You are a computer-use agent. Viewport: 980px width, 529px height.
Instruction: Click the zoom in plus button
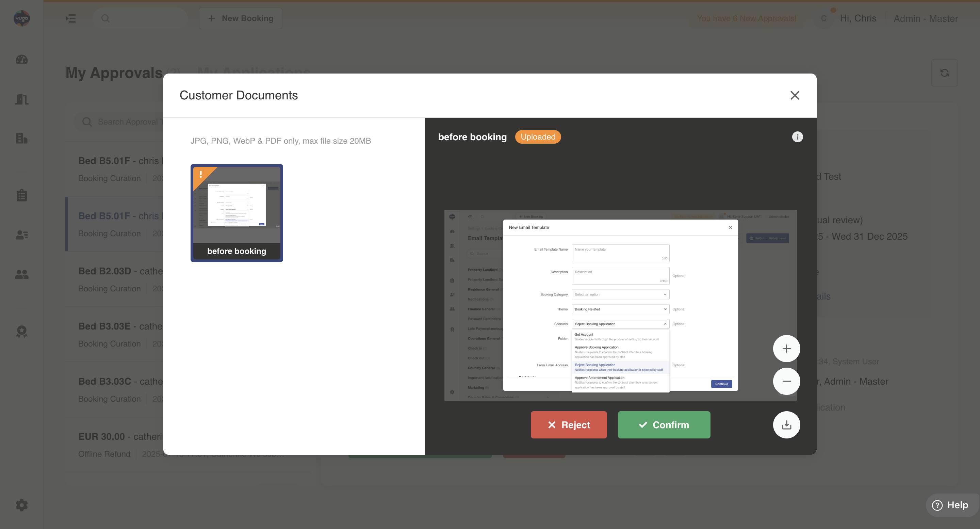point(786,349)
